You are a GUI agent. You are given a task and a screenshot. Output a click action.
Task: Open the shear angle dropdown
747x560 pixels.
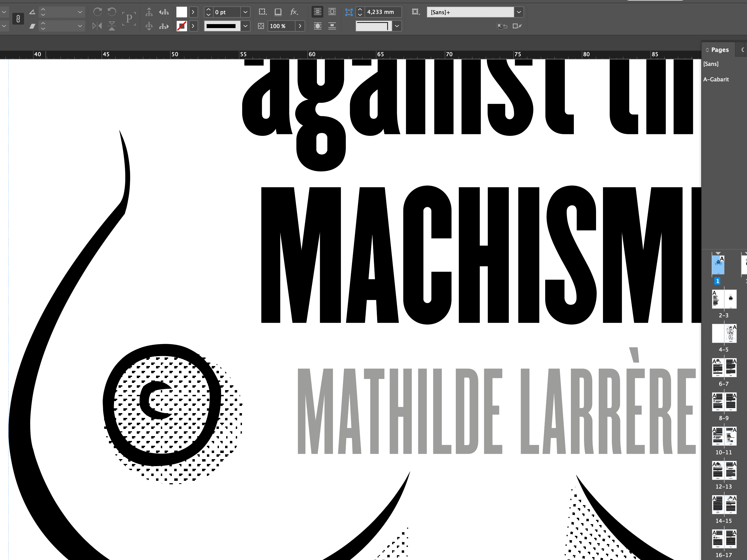click(x=80, y=26)
